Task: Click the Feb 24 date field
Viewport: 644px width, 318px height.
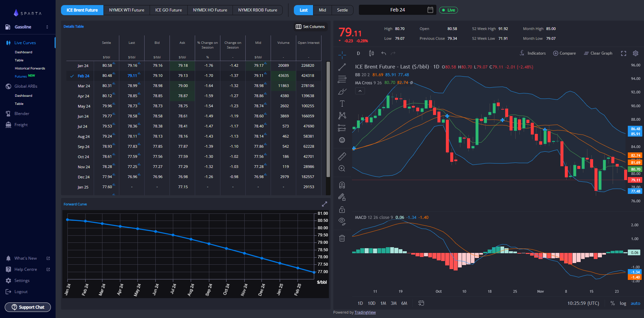Action: pos(398,10)
